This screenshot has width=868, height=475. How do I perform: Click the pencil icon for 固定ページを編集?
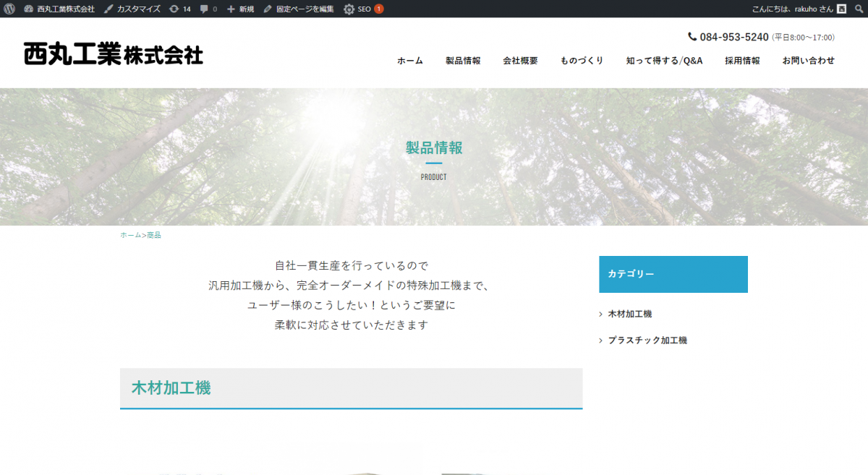pyautogui.click(x=268, y=9)
